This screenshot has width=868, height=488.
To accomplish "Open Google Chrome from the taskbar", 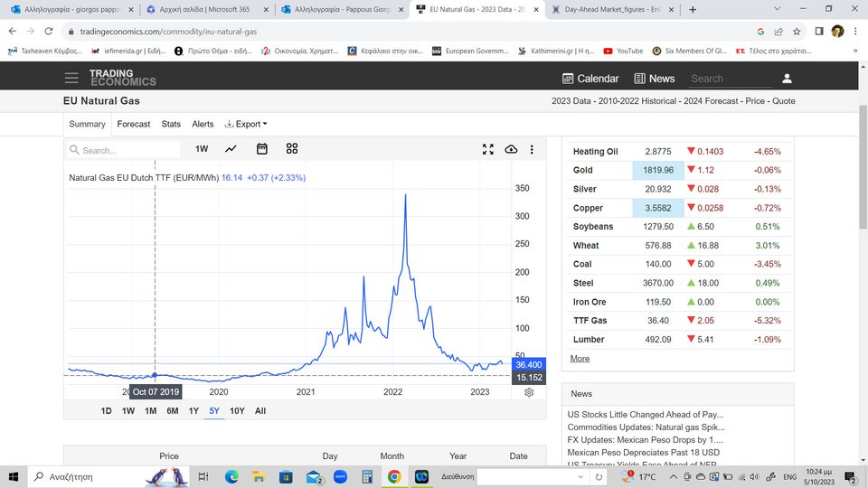I will tap(394, 476).
